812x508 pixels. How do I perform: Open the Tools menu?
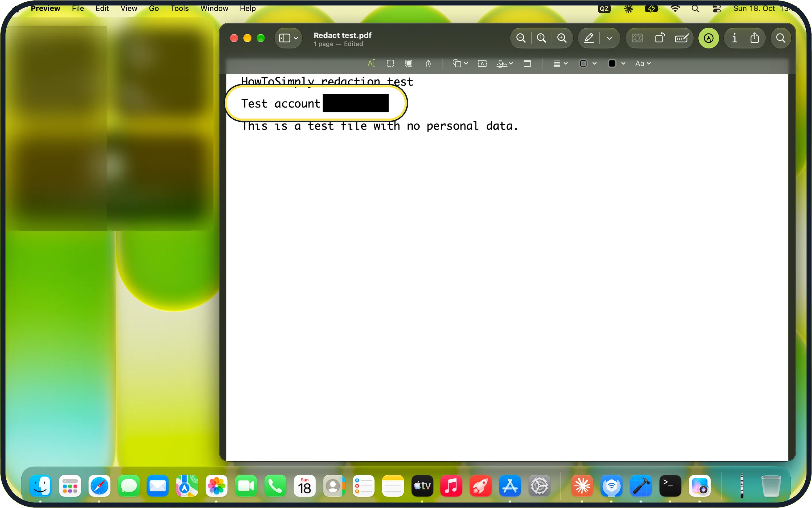coord(179,8)
